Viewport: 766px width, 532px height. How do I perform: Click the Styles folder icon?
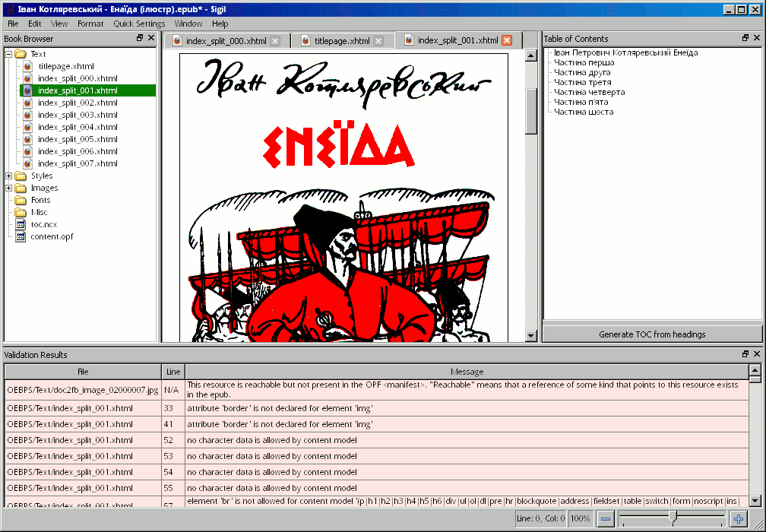click(x=21, y=176)
